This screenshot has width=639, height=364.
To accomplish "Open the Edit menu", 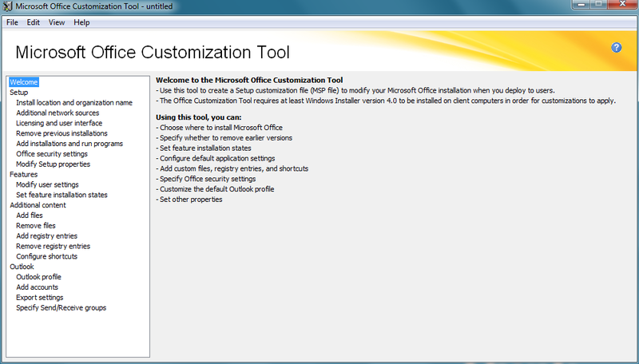I will click(x=33, y=22).
